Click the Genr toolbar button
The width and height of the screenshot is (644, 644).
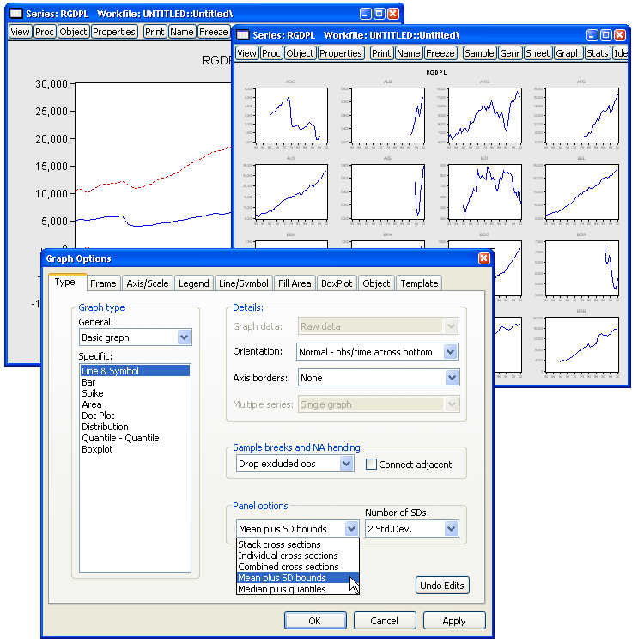coord(509,53)
